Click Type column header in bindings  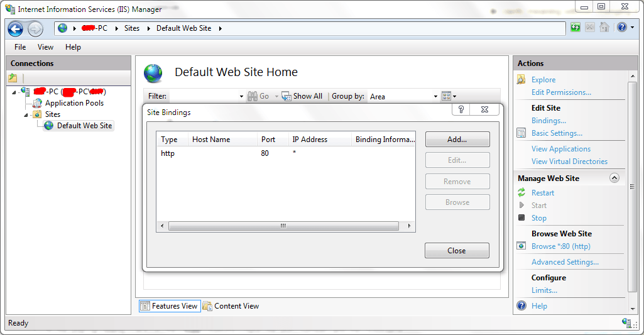tap(172, 140)
